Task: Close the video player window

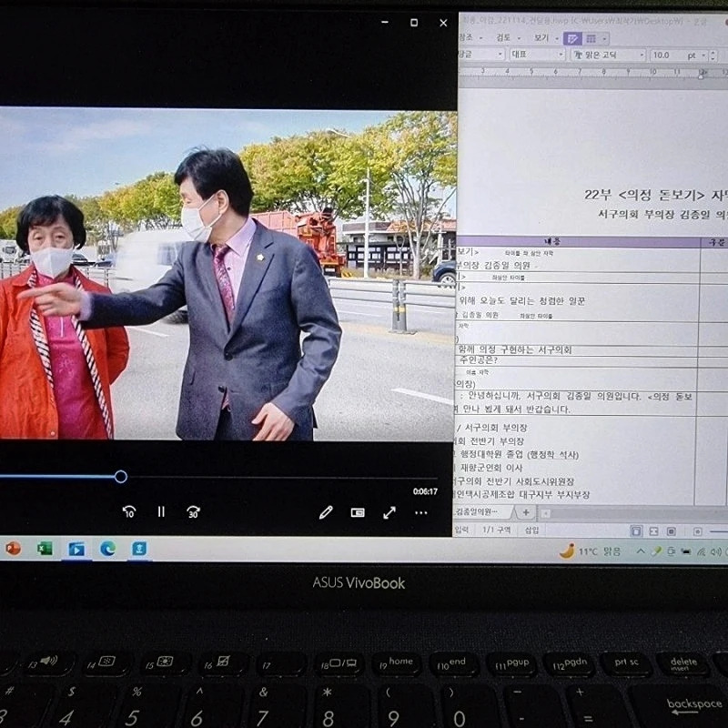Action: (443, 23)
